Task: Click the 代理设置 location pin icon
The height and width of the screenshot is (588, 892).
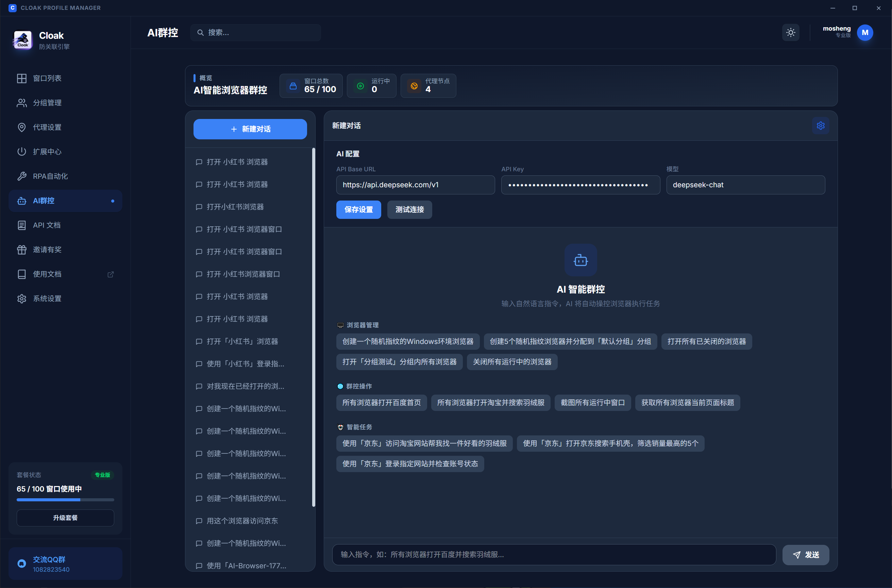Action: click(x=22, y=127)
